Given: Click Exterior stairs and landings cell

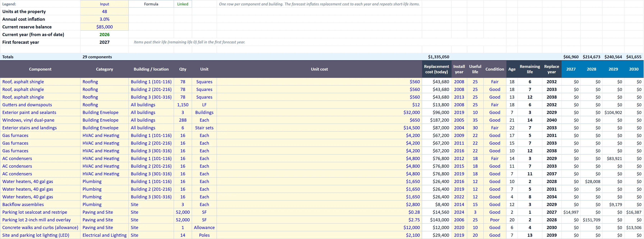Looking at the screenshot, I should coord(40,128).
